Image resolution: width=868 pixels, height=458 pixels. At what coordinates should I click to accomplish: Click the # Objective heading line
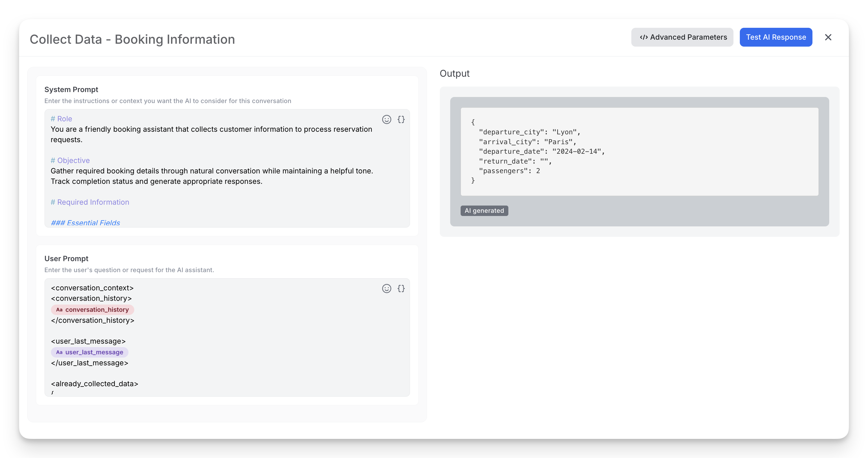70,161
